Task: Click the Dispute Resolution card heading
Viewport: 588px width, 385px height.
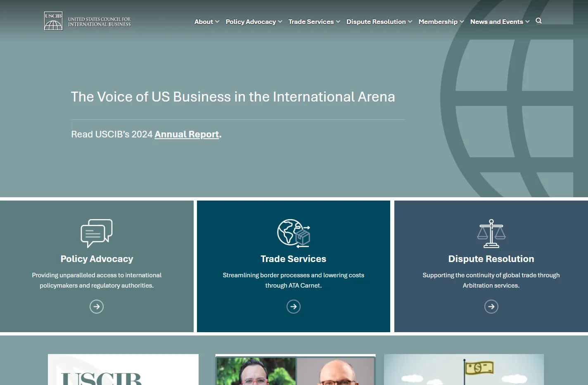Action: [491, 259]
